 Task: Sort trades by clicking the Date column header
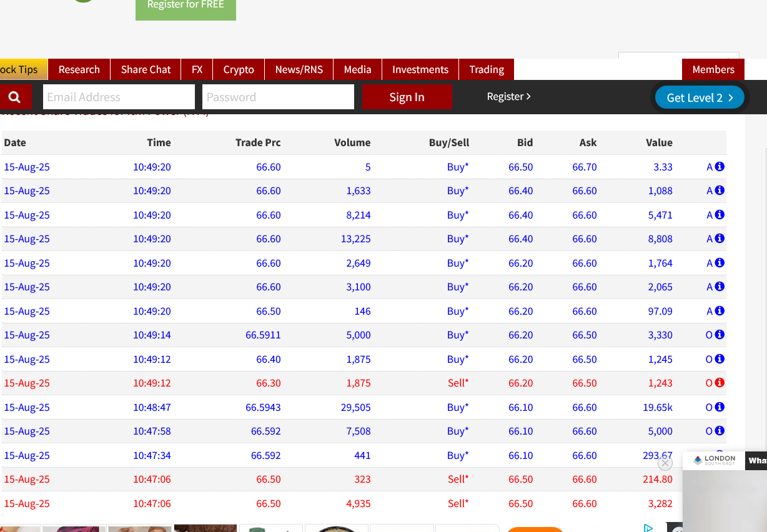[x=14, y=142]
